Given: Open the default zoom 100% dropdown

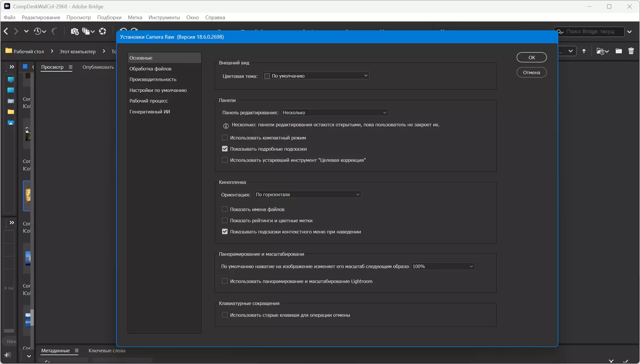Looking at the screenshot, I should [x=443, y=267].
